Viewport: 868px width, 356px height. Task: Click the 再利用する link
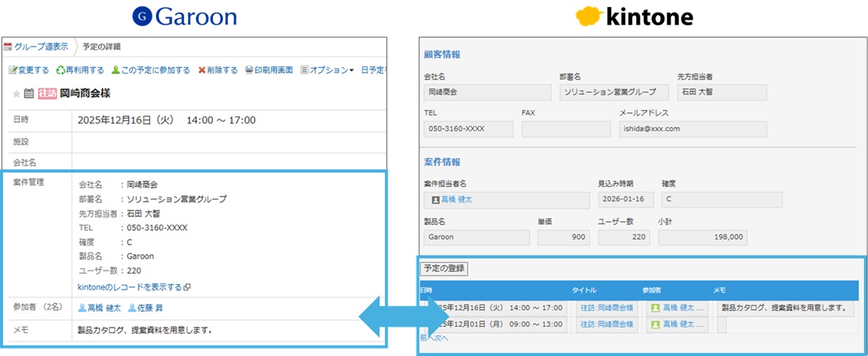85,70
